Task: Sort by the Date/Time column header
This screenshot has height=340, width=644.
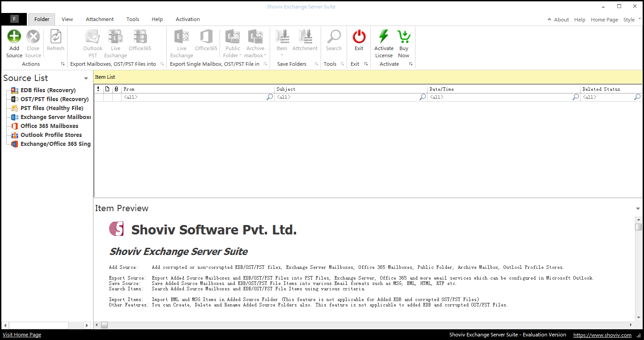Action: coord(504,89)
